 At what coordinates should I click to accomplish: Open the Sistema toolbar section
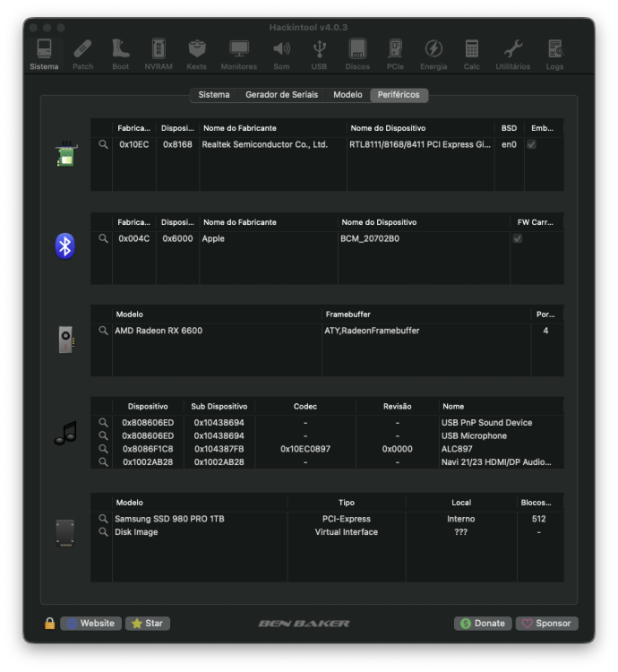44,55
